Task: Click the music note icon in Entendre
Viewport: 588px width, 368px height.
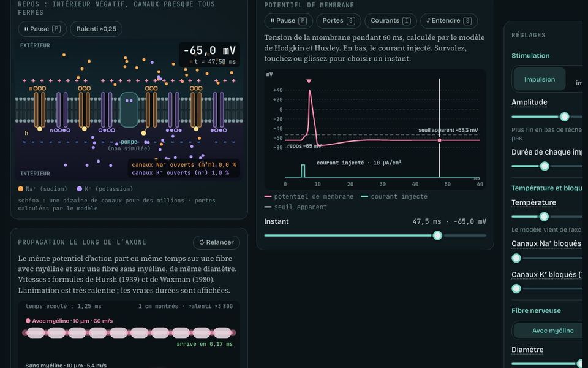Action: (428, 21)
